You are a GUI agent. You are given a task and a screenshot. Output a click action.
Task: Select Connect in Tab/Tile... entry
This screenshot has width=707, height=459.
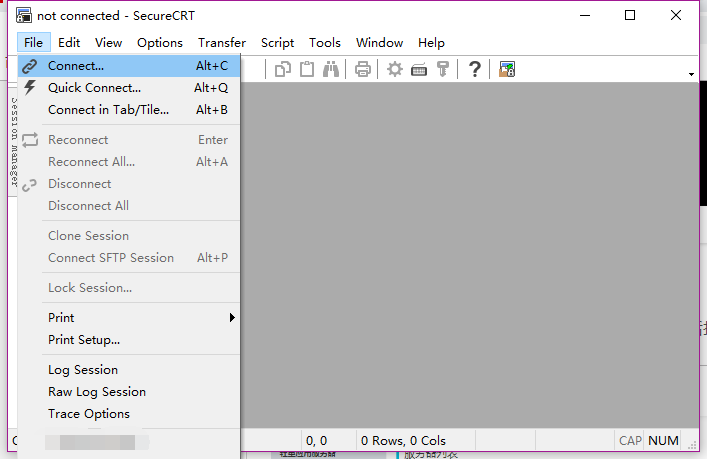[129, 110]
